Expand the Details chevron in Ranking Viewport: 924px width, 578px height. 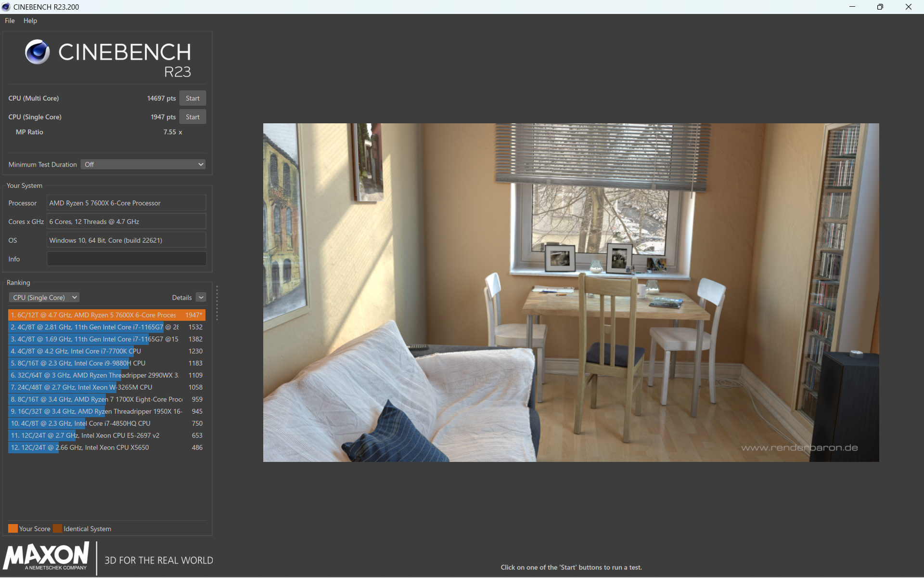201,297
